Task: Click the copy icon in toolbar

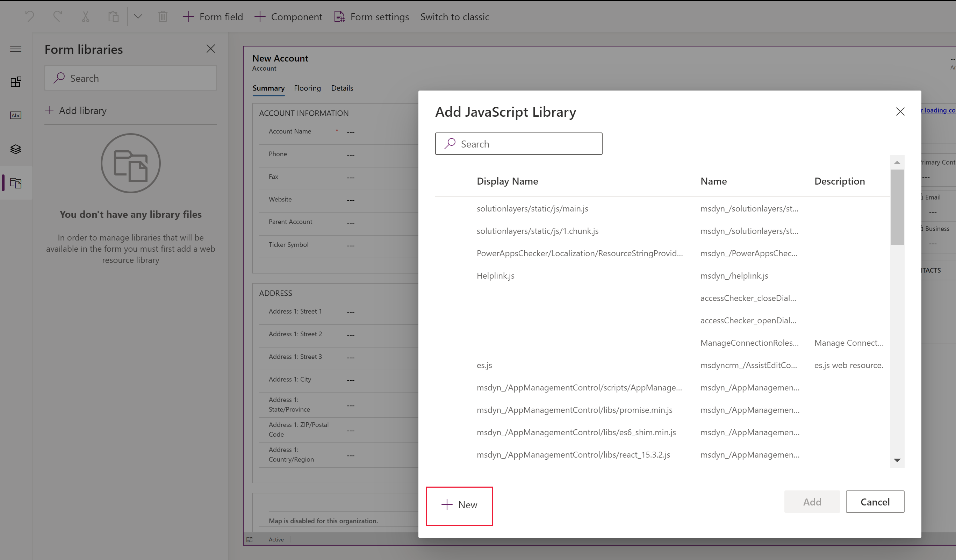Action: 113,16
